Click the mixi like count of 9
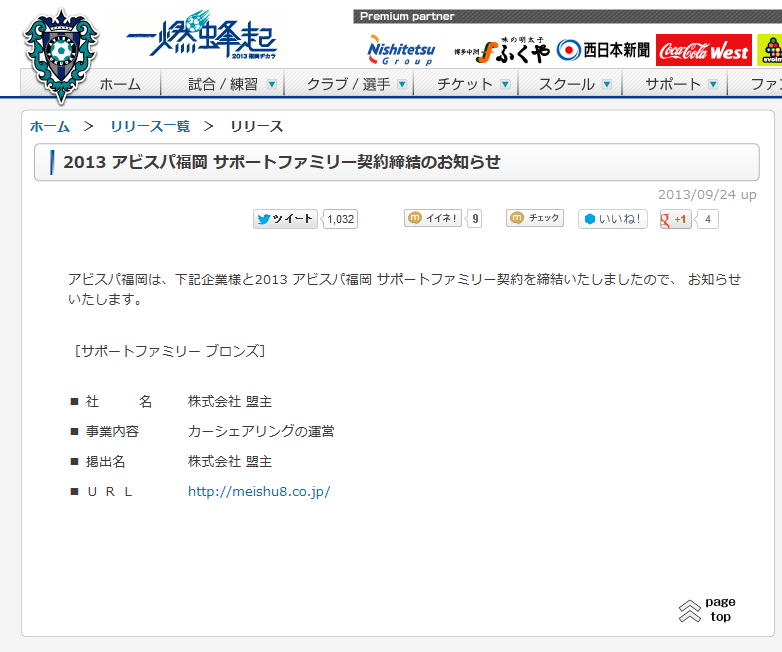782x652 pixels. (475, 218)
